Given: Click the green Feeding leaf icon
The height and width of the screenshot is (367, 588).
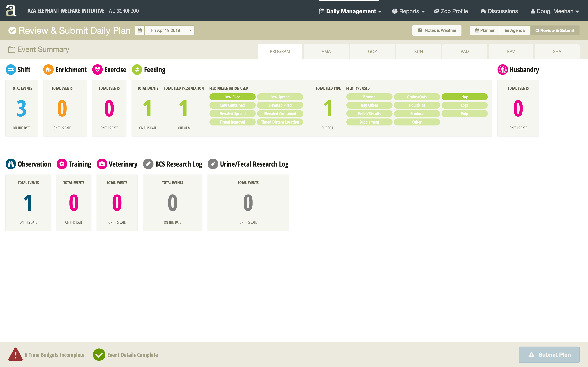Looking at the screenshot, I should [x=137, y=70].
